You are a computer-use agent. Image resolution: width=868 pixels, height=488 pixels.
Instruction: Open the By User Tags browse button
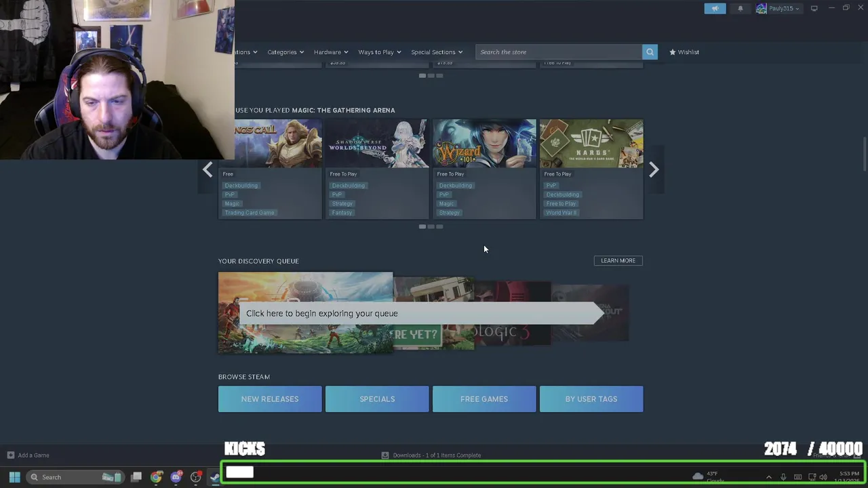tap(591, 399)
